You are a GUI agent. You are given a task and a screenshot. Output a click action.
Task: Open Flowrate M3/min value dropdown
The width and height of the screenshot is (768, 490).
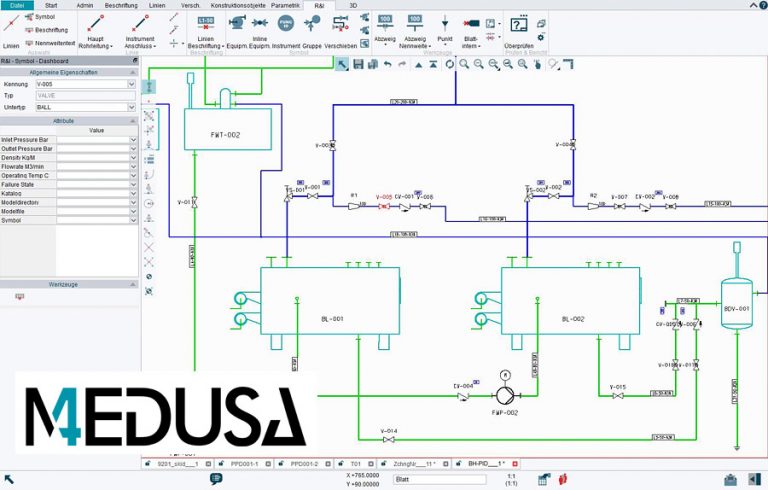[133, 167]
